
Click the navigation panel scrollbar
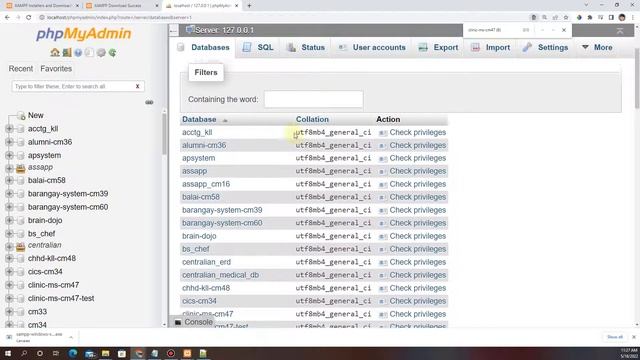(164, 135)
